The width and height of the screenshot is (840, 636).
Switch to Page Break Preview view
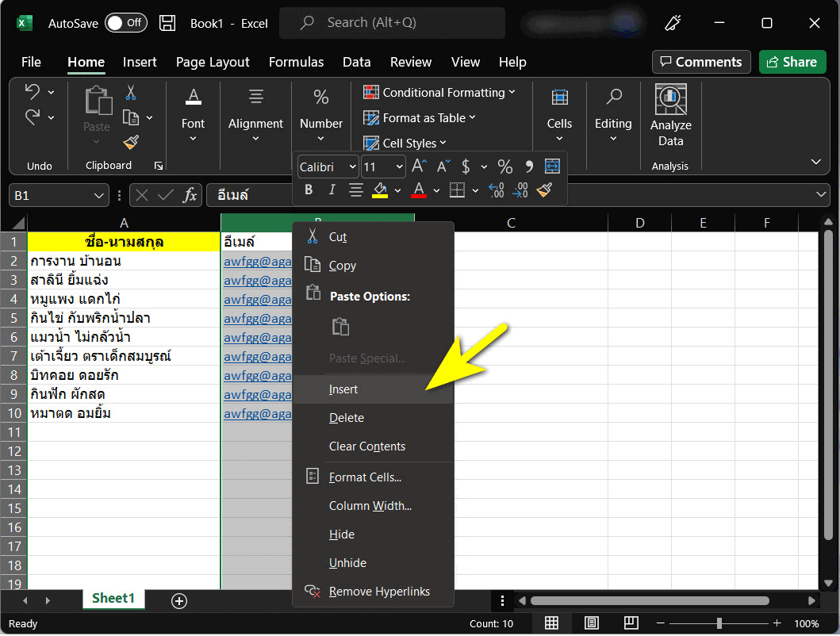[x=632, y=623]
